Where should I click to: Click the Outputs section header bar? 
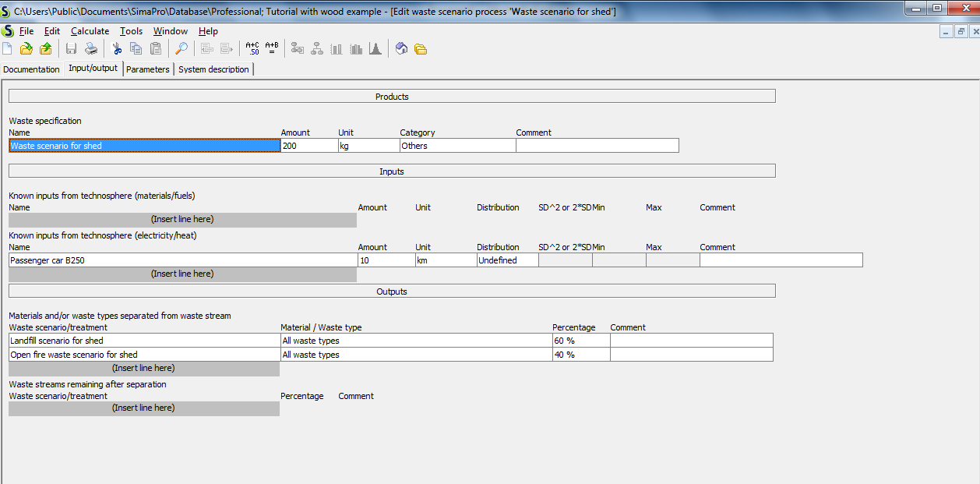[x=392, y=291]
